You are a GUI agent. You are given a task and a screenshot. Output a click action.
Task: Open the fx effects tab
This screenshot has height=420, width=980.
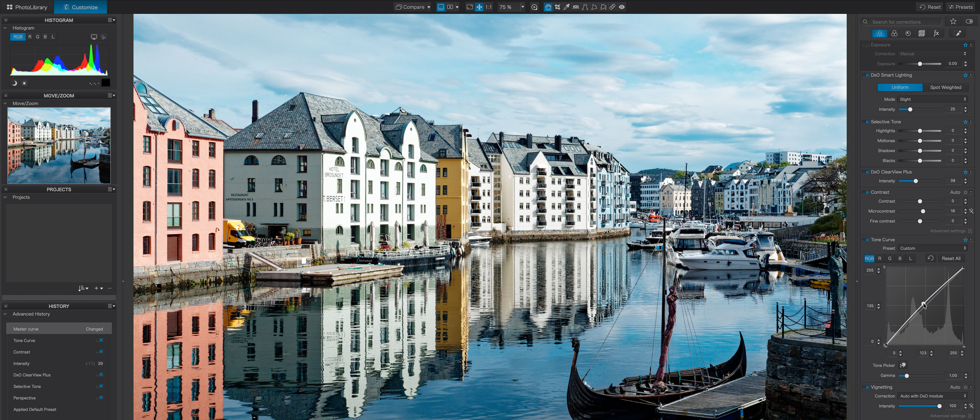coord(936,33)
